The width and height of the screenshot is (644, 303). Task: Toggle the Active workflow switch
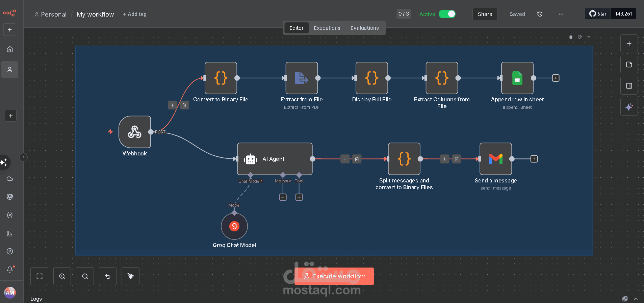pos(447,14)
